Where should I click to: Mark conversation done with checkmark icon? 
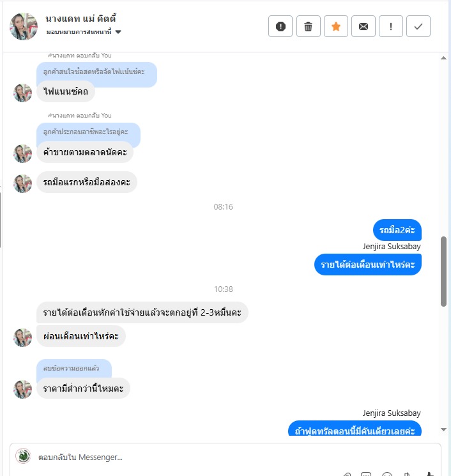click(418, 26)
